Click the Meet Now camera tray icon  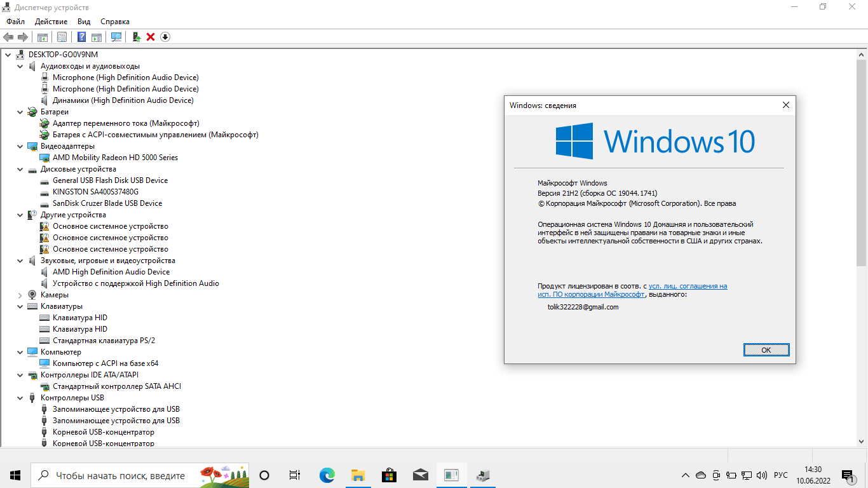pos(716,475)
